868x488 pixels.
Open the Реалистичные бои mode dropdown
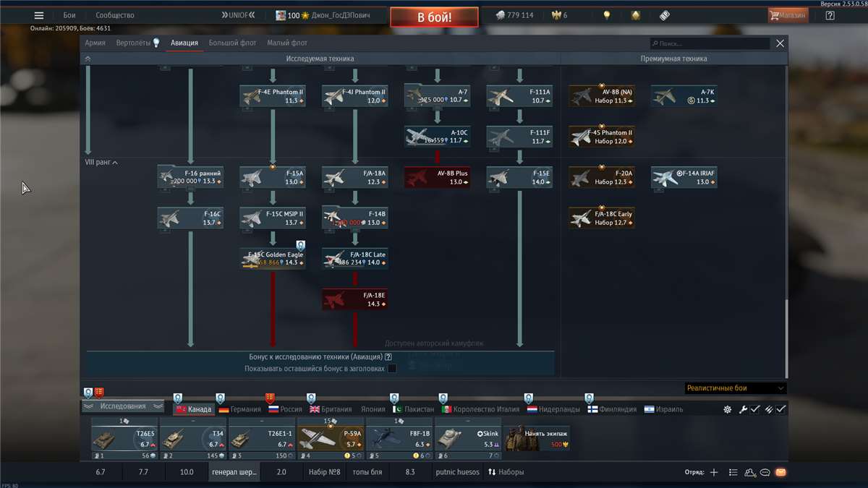pyautogui.click(x=734, y=388)
